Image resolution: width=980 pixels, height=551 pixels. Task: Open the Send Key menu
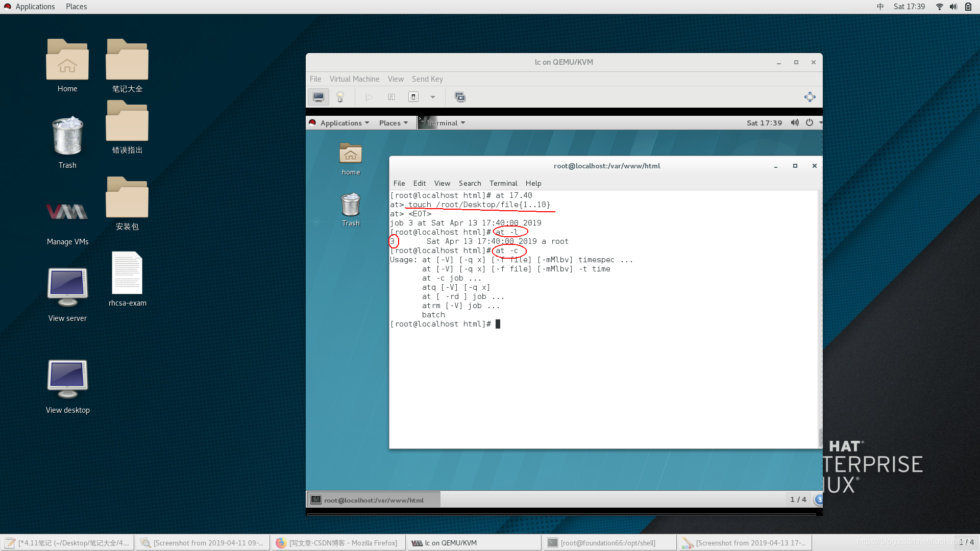point(427,79)
